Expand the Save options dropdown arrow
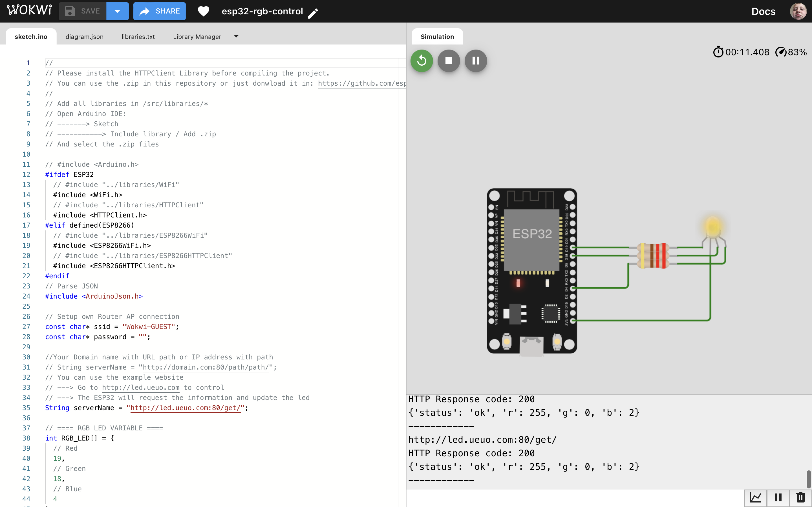This screenshot has width=812, height=507. click(117, 11)
